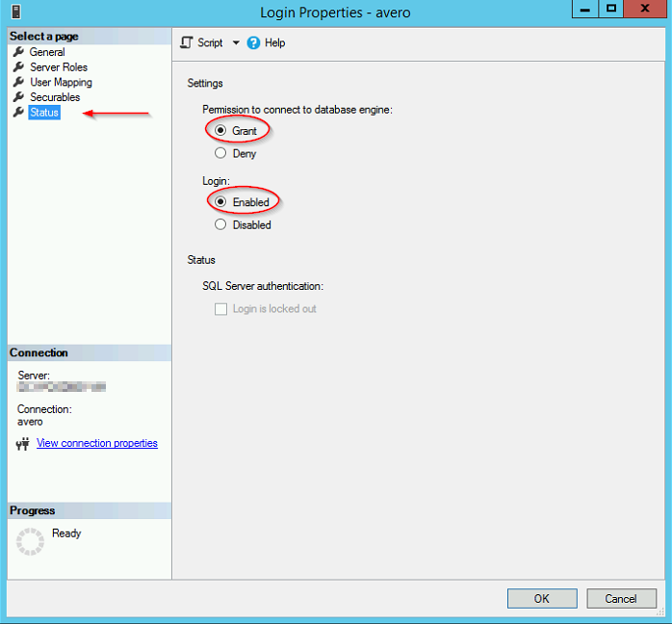Click the 'avero' connection name text
The image size is (672, 624).
(x=30, y=422)
